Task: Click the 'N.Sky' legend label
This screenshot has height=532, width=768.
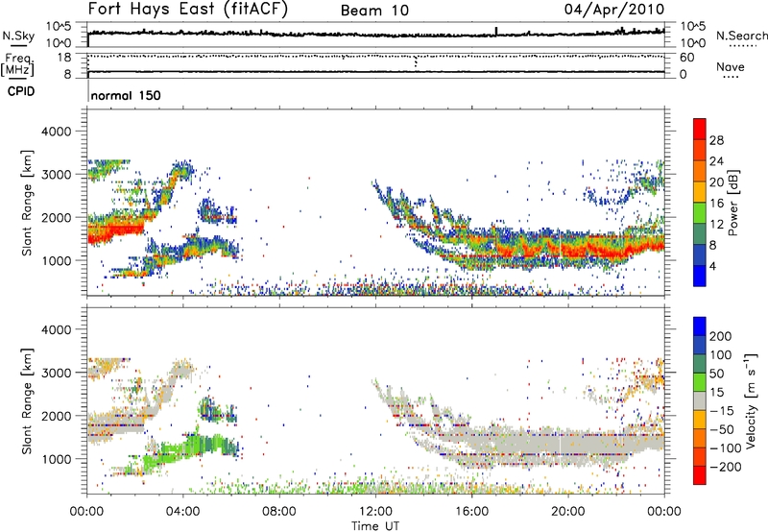Action: click(18, 36)
